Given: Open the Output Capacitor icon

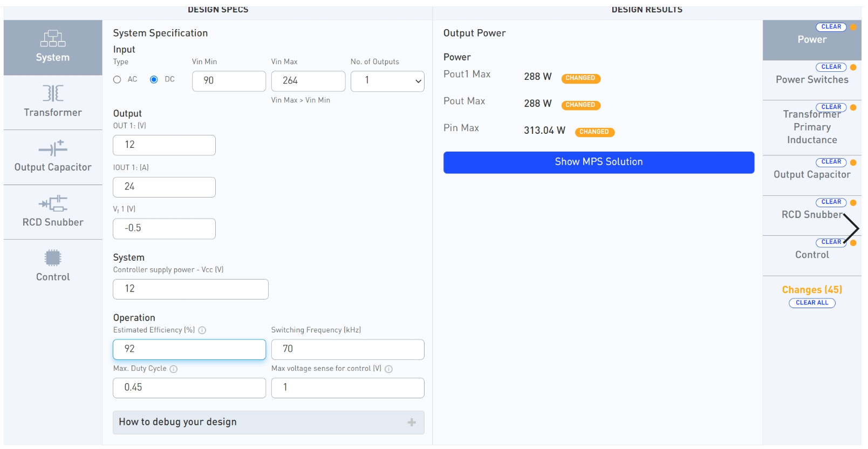Looking at the screenshot, I should click(53, 148).
